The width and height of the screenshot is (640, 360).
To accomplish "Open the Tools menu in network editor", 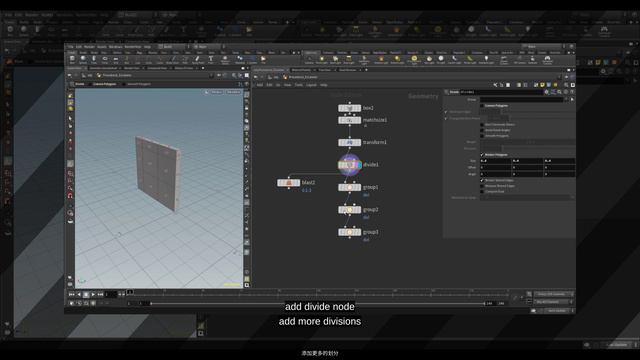I will (299, 85).
